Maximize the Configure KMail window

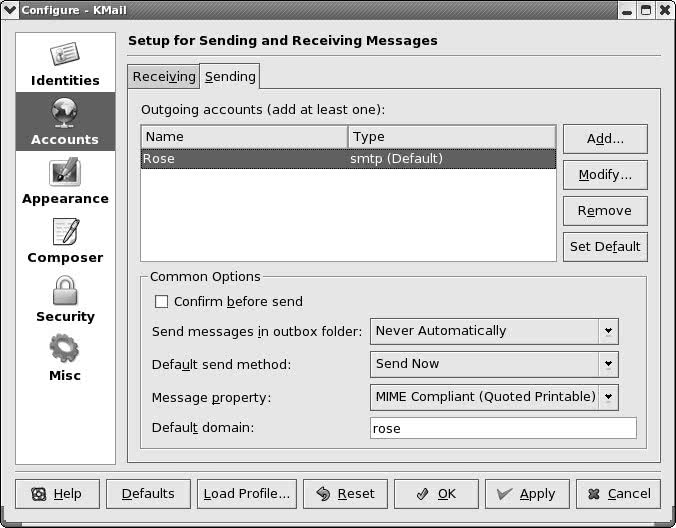click(646, 10)
